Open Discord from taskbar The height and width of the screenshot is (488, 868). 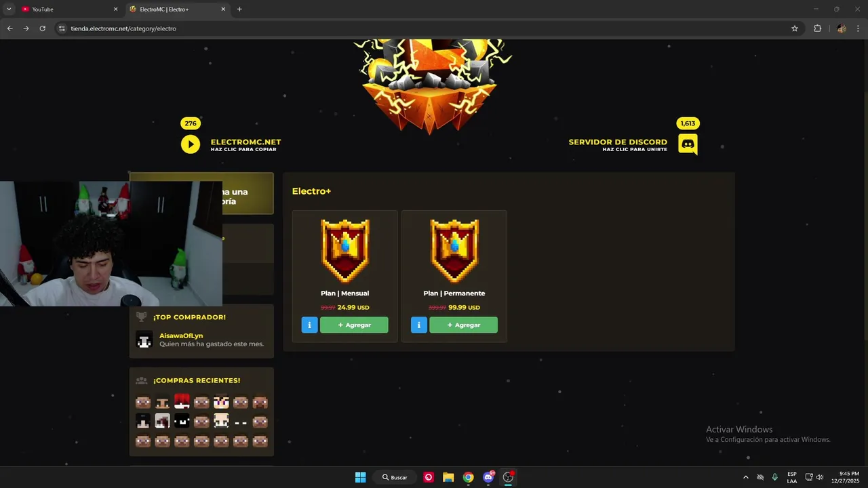coord(488,477)
